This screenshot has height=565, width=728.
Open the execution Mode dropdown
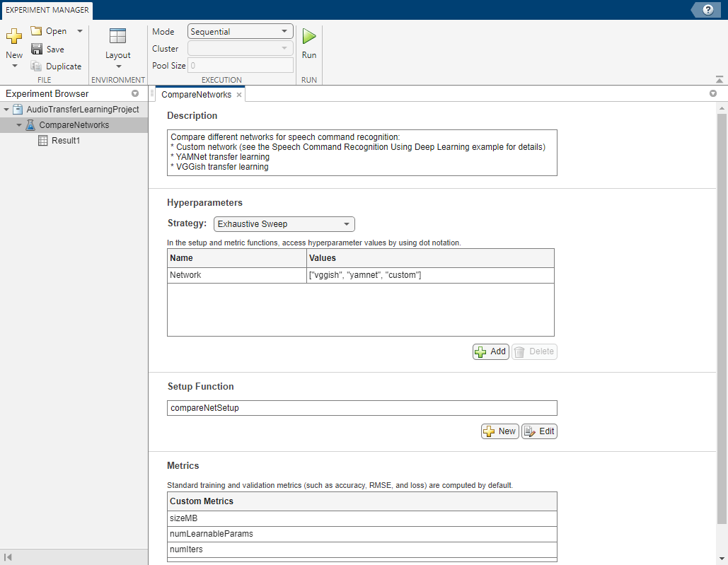[241, 31]
